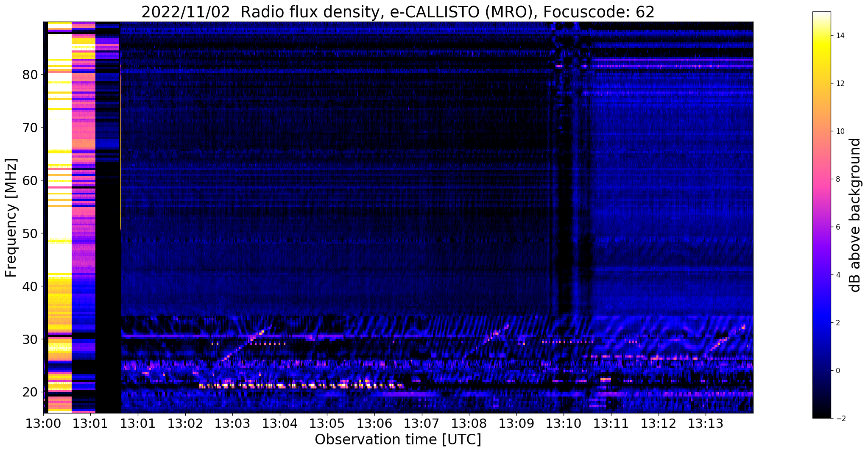Click the 13:08 time tick label

point(469,424)
